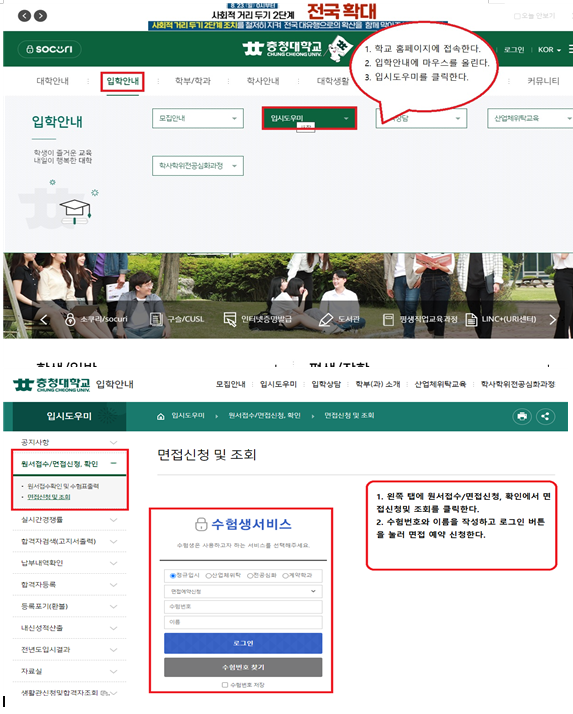Click the 로그인 link in the header
Screen dimensions: 573x714
[514, 50]
